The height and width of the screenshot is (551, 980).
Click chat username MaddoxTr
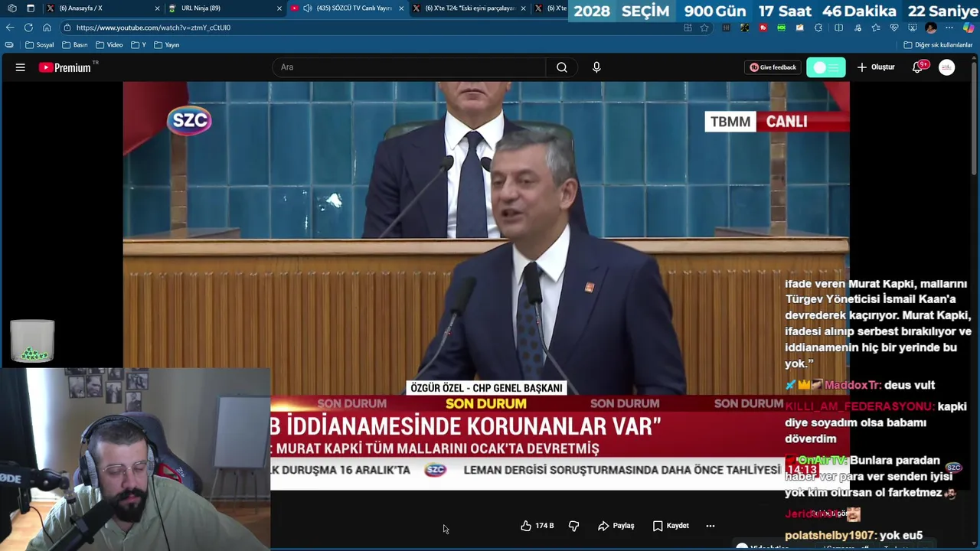pyautogui.click(x=853, y=386)
